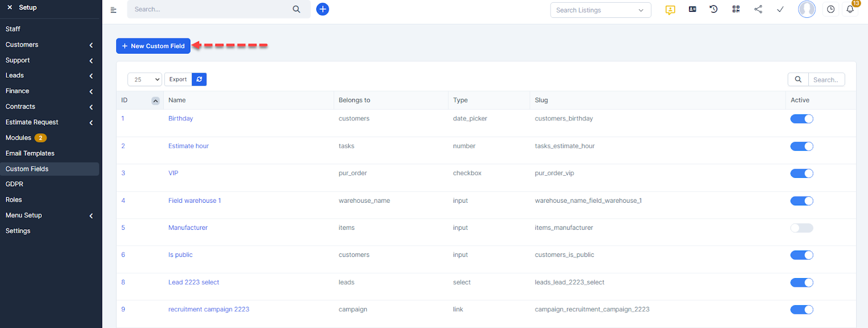
Task: Turn off the VIP field toggle
Action: pos(801,173)
